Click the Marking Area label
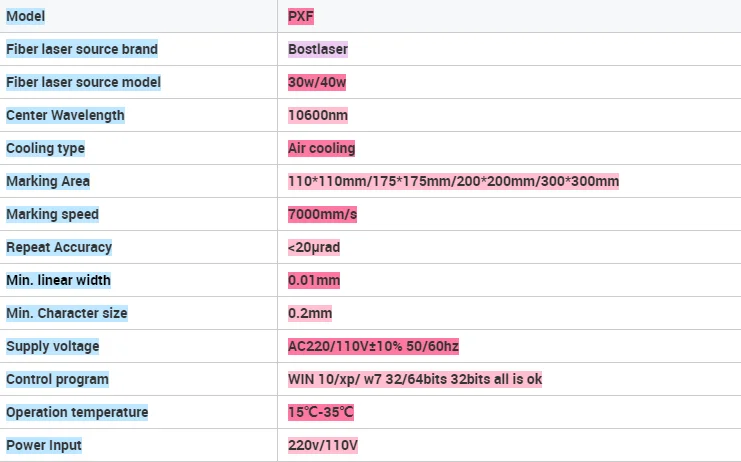741x462 pixels. click(48, 181)
